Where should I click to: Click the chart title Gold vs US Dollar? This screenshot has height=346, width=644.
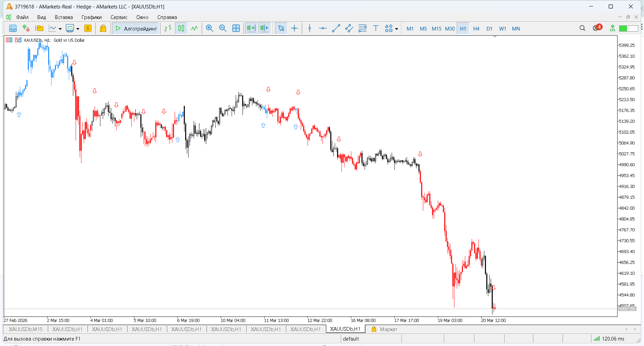[69, 40]
